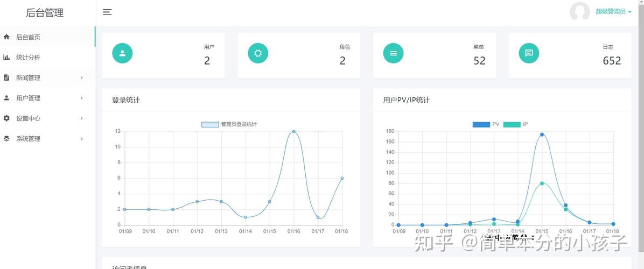Image resolution: width=644 pixels, height=269 pixels.
Task: Click the layers icon beside 系统管理
Action: 6,139
